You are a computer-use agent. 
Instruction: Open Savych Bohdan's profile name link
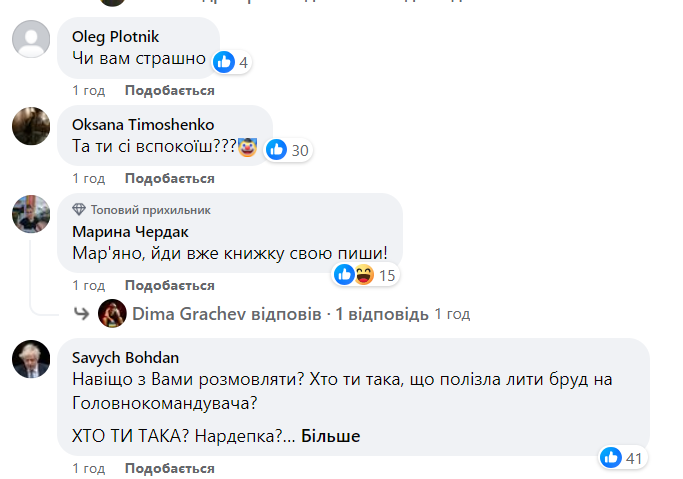(x=125, y=356)
